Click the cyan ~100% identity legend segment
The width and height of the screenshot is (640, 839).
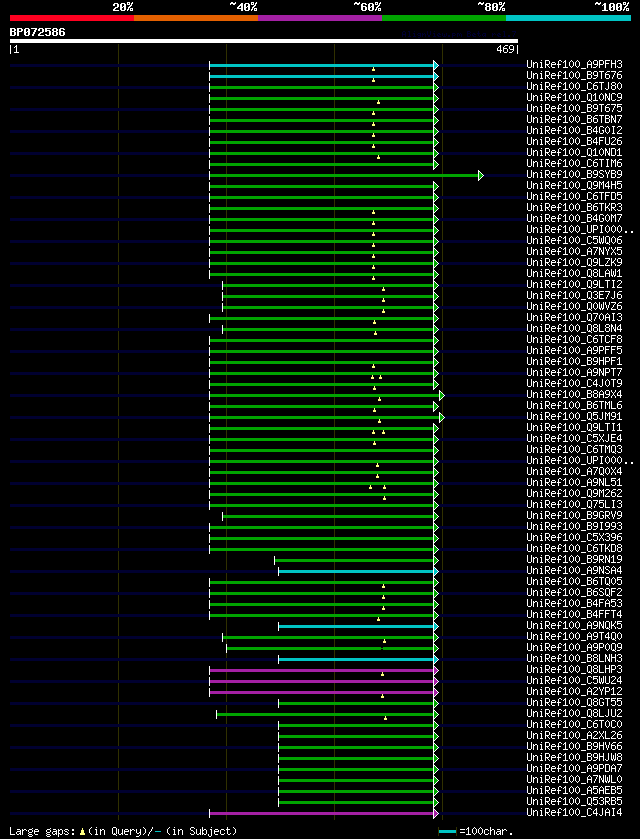tap(568, 18)
